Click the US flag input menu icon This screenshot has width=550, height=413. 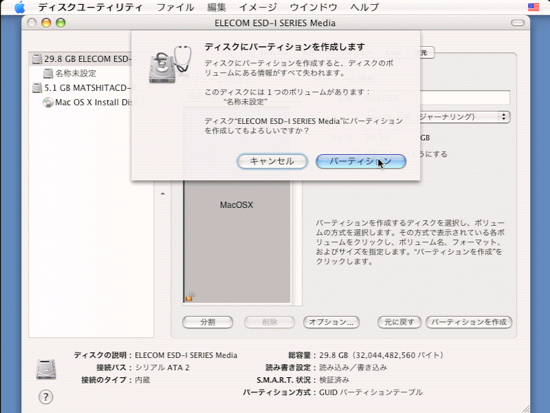point(533,7)
